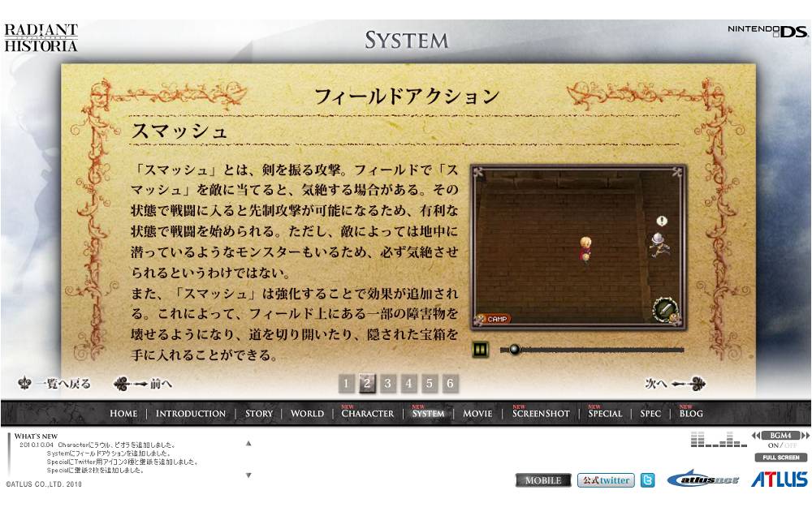Switch to next BGM track

click(x=805, y=436)
